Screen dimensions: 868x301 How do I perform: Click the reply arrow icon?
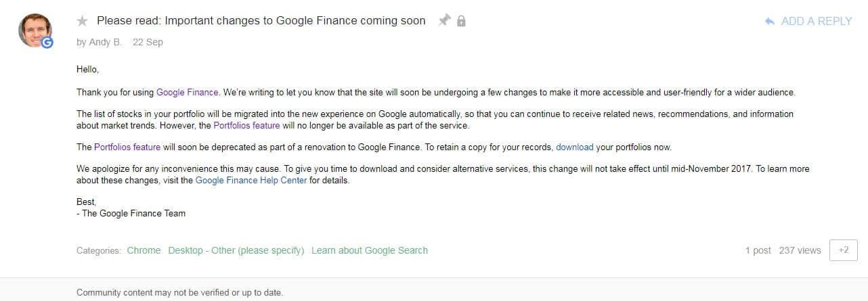769,22
